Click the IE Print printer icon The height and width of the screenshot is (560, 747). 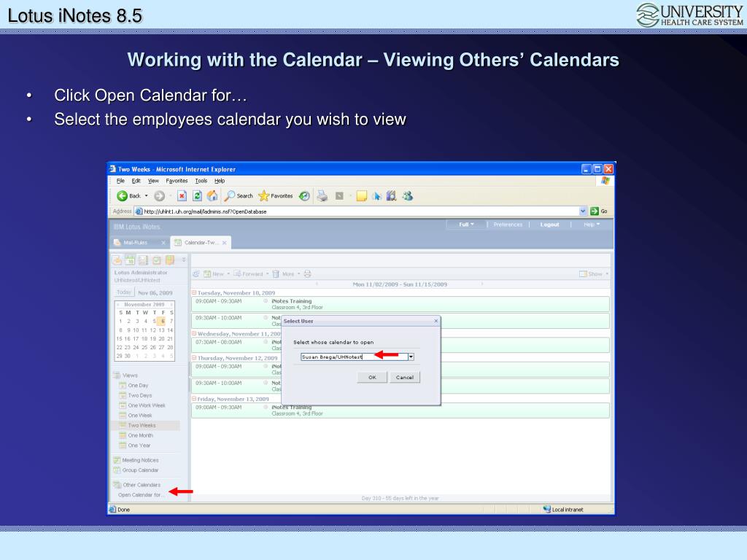pos(322,195)
